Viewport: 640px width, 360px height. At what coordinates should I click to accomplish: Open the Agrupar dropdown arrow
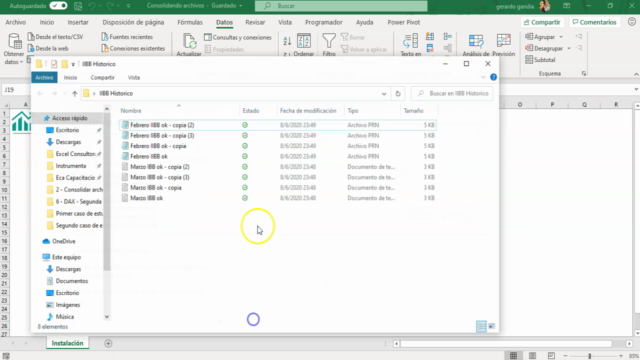tap(561, 37)
